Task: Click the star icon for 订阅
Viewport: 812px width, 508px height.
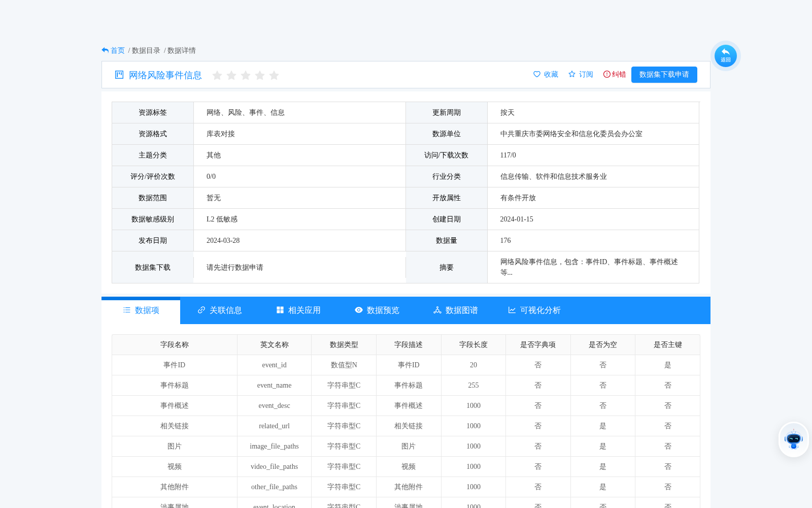Action: point(572,74)
